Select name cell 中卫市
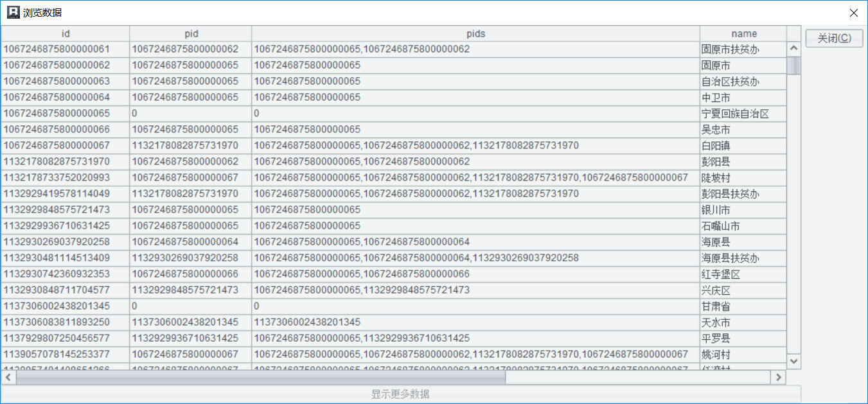The image size is (868, 404). 743,98
